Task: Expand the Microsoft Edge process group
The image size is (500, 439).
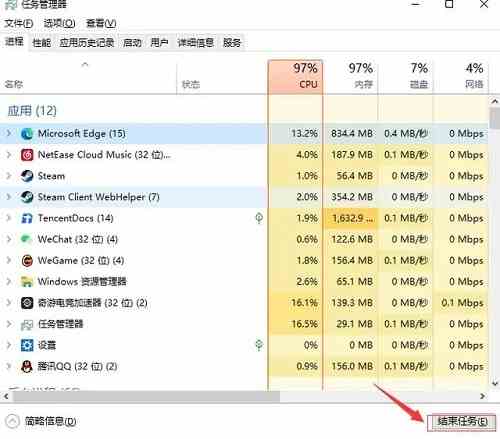Action: click(9, 134)
